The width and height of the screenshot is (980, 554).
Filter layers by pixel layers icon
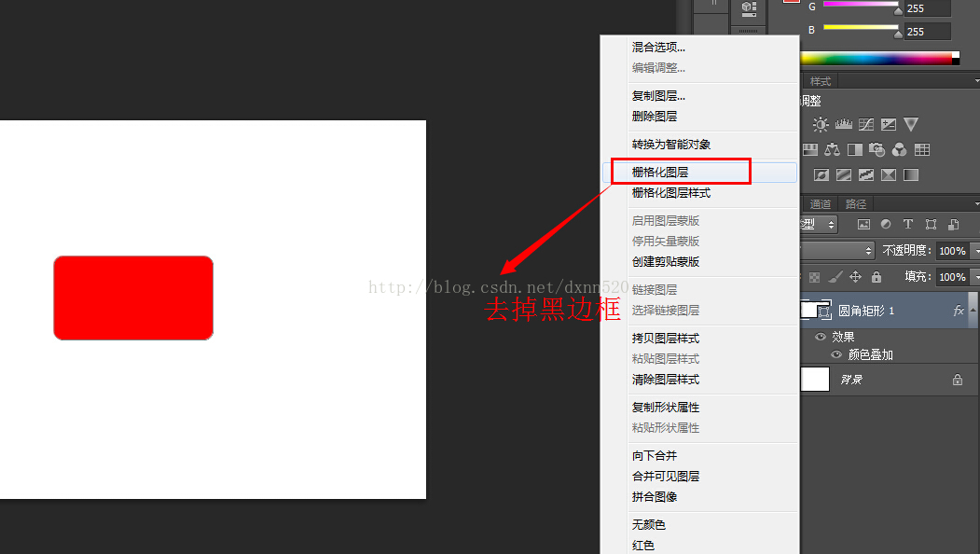[x=863, y=224]
